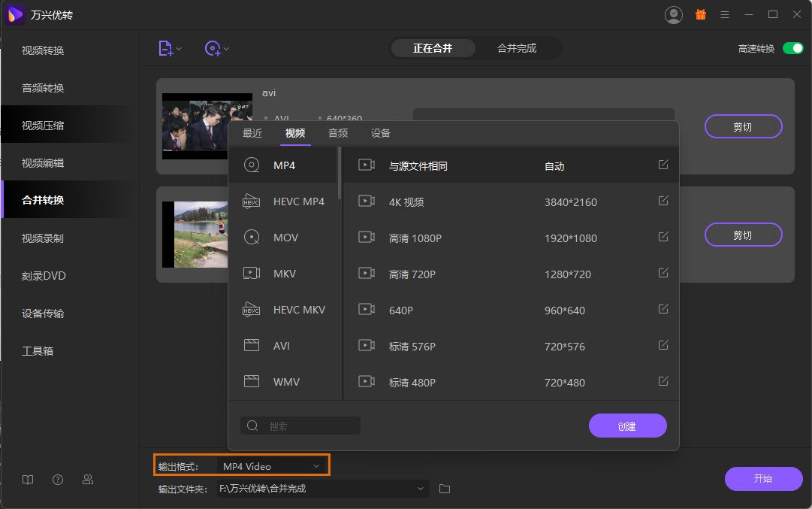Open 视频压缩 in the sidebar
812x509 pixels.
[43, 126]
